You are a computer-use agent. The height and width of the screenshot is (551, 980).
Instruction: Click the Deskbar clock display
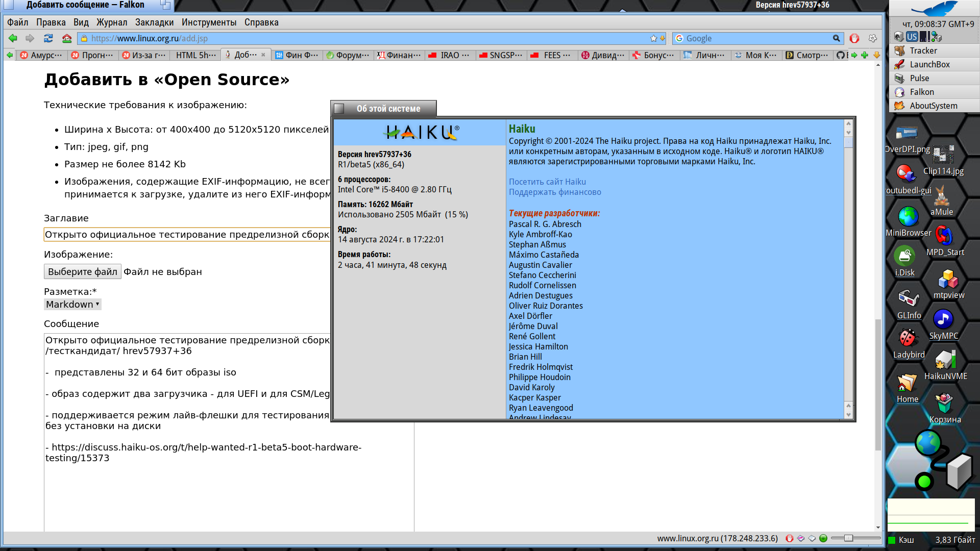pos(938,24)
